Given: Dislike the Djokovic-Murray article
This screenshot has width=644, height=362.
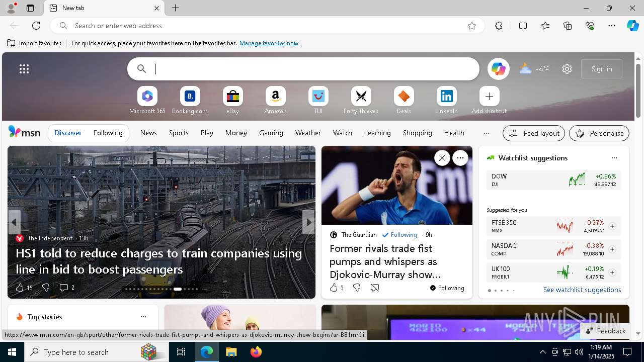Looking at the screenshot, I should click(357, 288).
